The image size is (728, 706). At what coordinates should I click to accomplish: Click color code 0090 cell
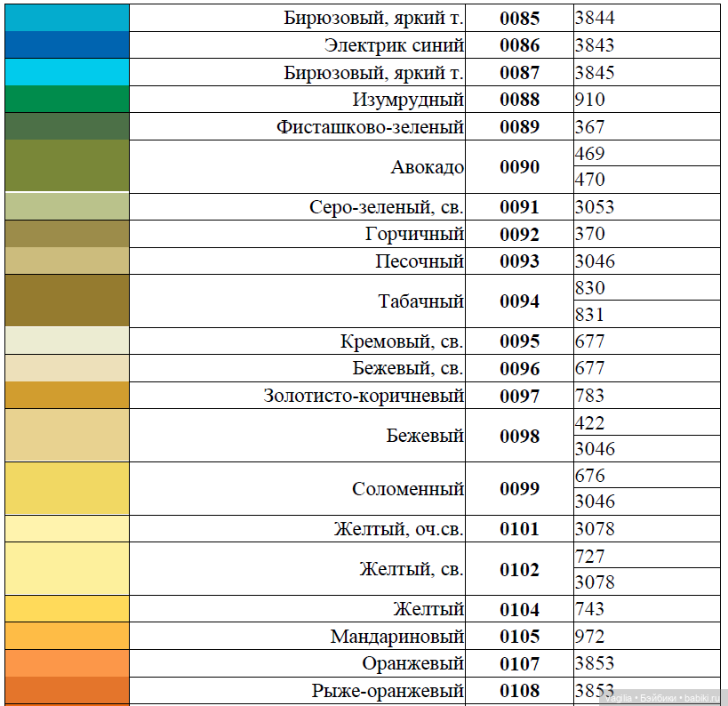[x=519, y=166]
